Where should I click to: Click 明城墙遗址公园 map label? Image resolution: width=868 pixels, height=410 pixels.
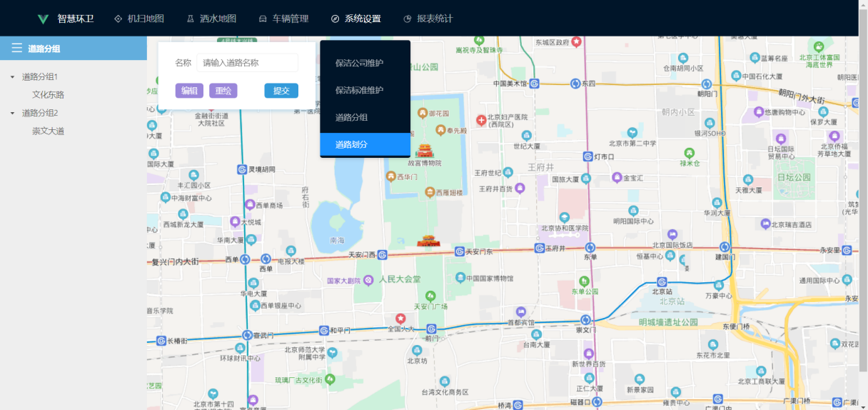[668, 322]
